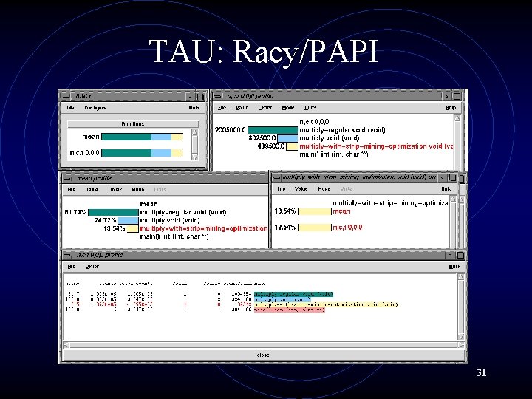Click blue-highlighted multiply void row in bottom table
Viewport: 532px width, 399px height.
tap(282, 299)
